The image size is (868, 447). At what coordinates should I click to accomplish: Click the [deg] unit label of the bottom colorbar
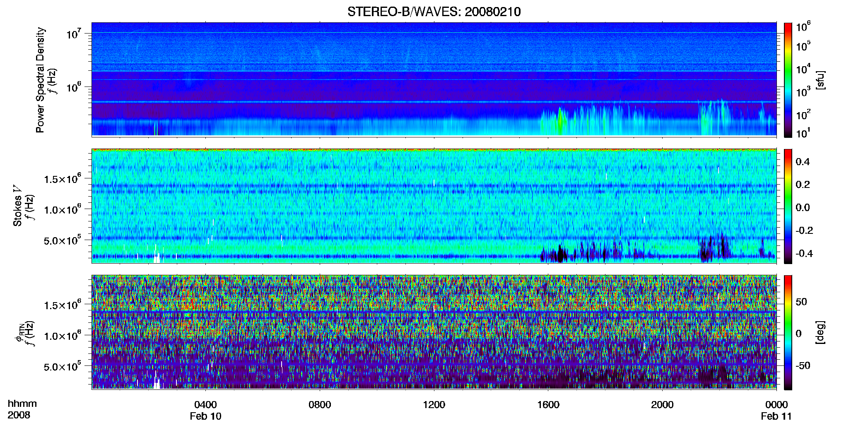tap(820, 332)
